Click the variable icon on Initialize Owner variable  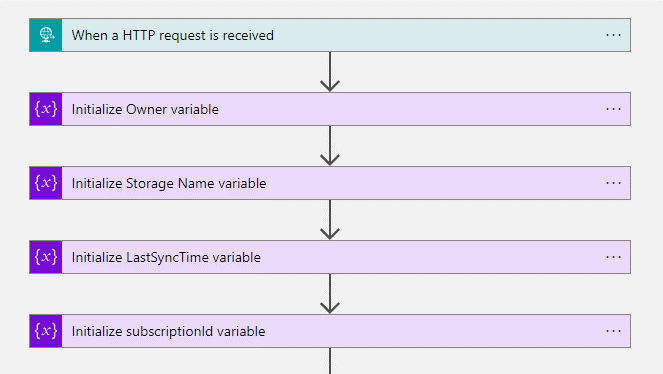tap(46, 109)
